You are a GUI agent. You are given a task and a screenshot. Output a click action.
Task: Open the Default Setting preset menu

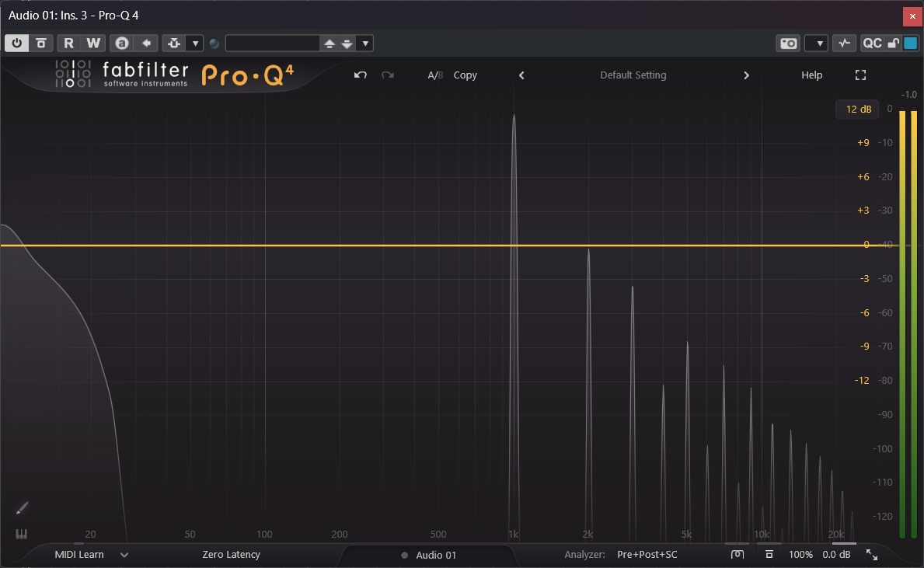633,75
